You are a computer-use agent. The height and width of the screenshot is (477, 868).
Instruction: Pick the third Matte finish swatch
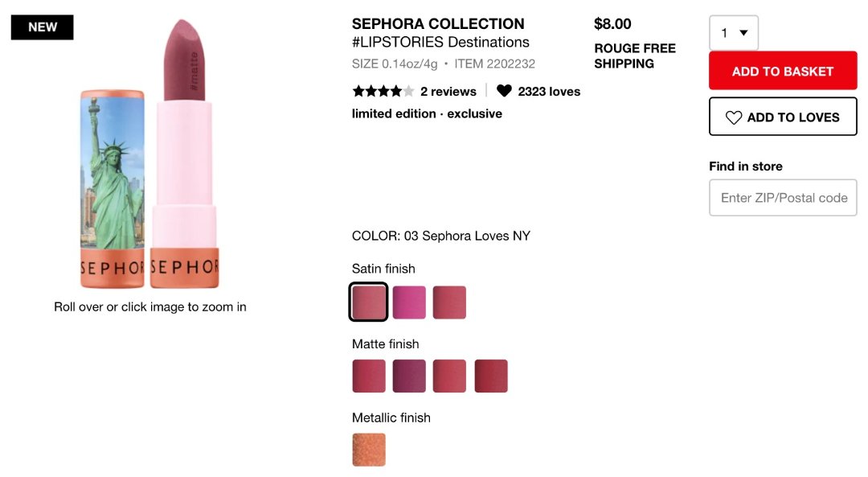tap(449, 376)
